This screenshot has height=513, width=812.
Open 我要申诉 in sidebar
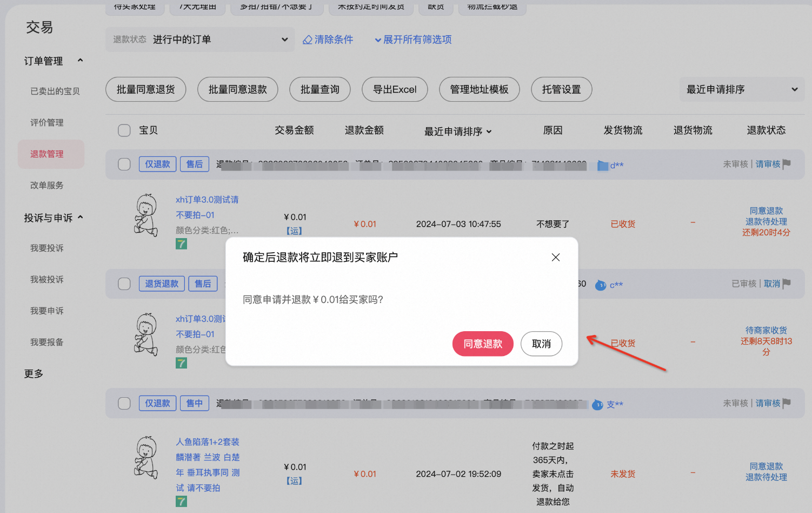click(x=47, y=311)
